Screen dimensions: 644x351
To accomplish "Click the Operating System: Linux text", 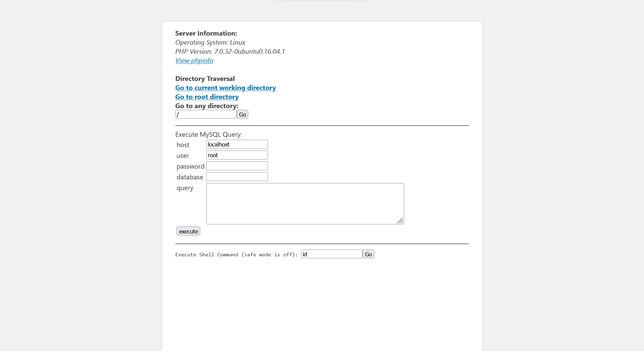I will pos(210,42).
